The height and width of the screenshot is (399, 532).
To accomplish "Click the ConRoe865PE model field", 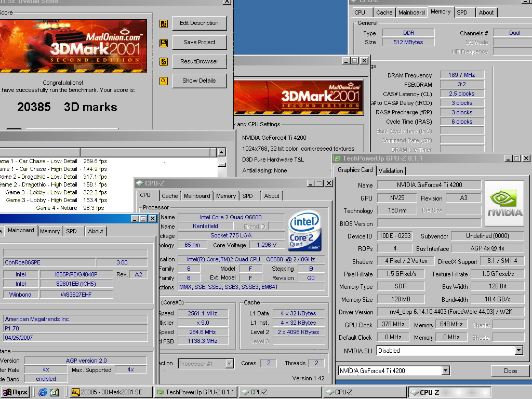I will [49, 262].
